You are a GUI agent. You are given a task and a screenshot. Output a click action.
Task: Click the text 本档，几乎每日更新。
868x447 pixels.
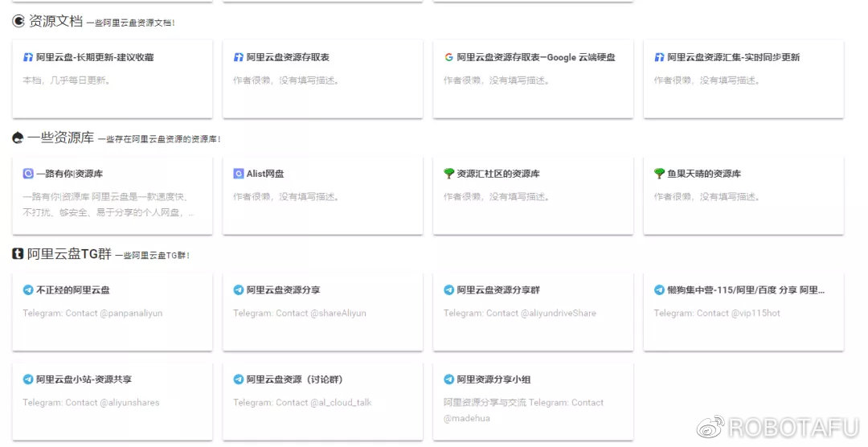(67, 80)
